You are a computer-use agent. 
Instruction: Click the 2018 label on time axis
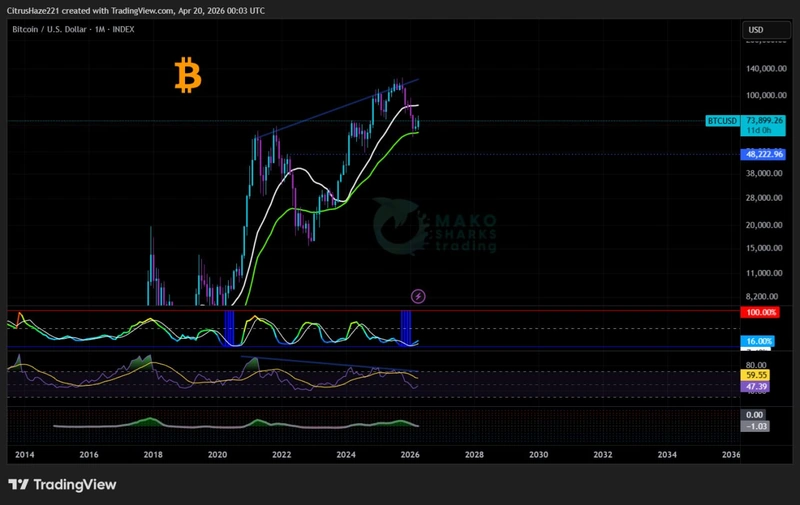point(153,454)
